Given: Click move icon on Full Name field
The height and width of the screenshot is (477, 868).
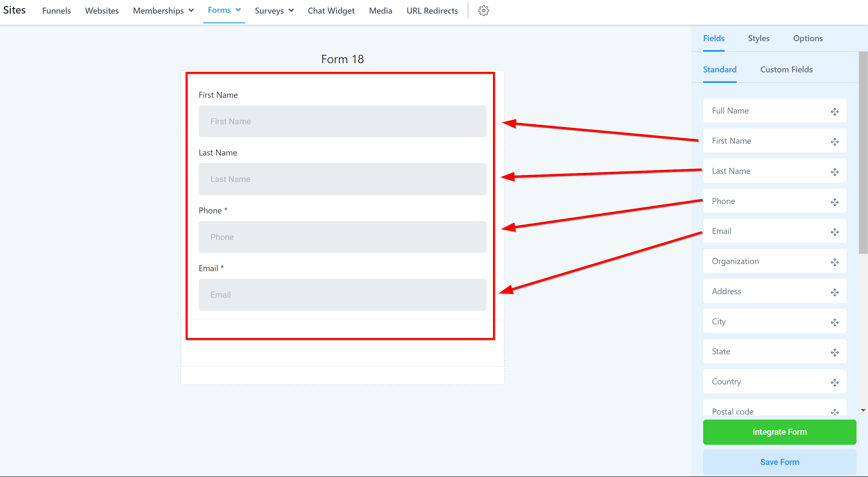Looking at the screenshot, I should (834, 112).
